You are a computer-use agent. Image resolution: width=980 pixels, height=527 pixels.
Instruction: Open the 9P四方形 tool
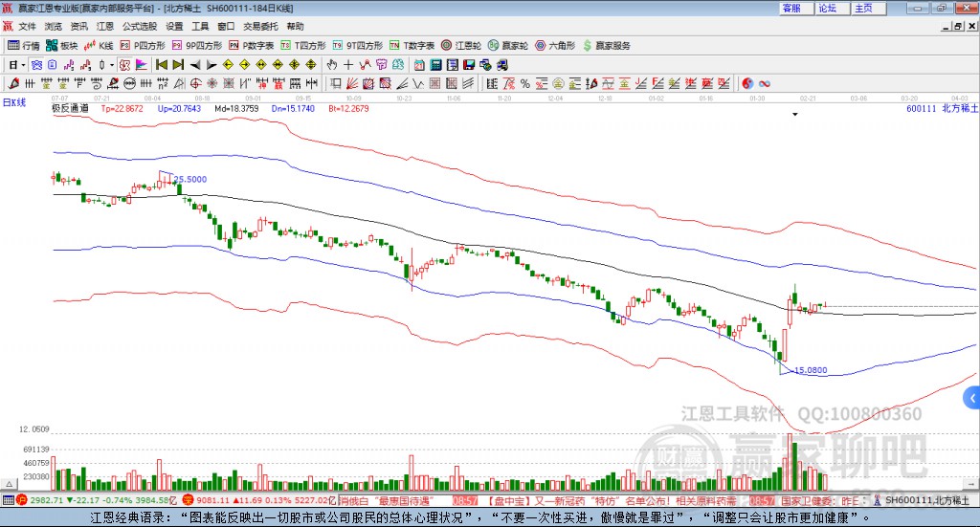pos(197,46)
